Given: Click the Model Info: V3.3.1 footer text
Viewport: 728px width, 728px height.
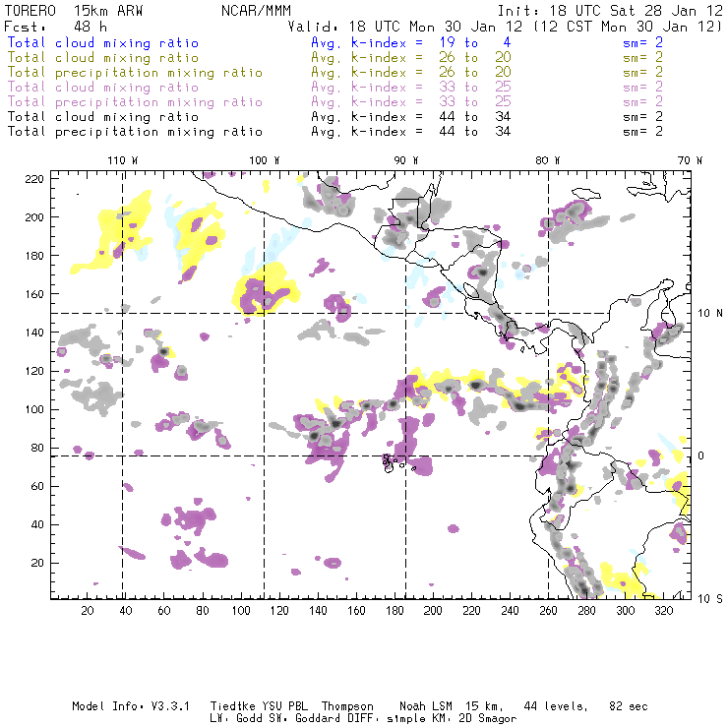Looking at the screenshot, I should [x=131, y=706].
